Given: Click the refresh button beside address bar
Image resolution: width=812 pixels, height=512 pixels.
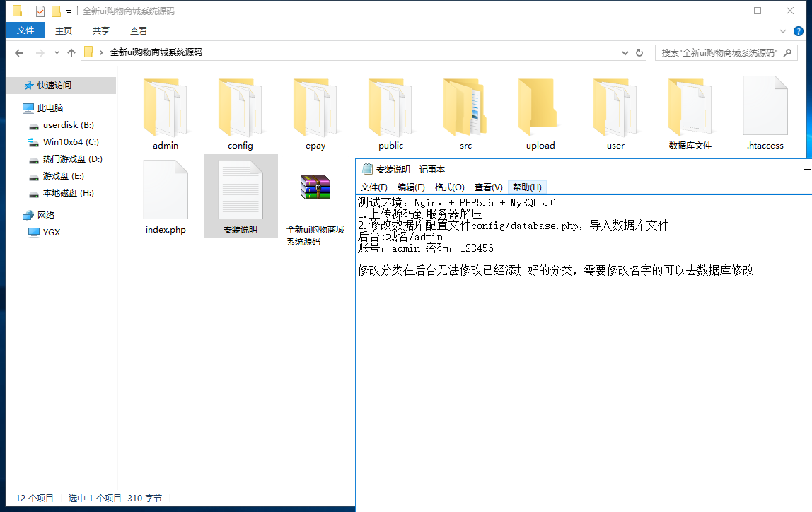Looking at the screenshot, I should (x=639, y=52).
